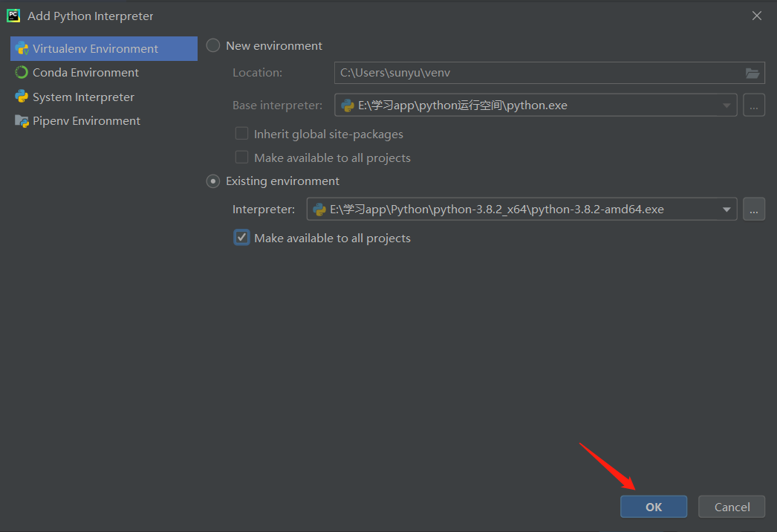Select Conda Environment in the sidebar
The image size is (777, 532).
tap(104, 72)
